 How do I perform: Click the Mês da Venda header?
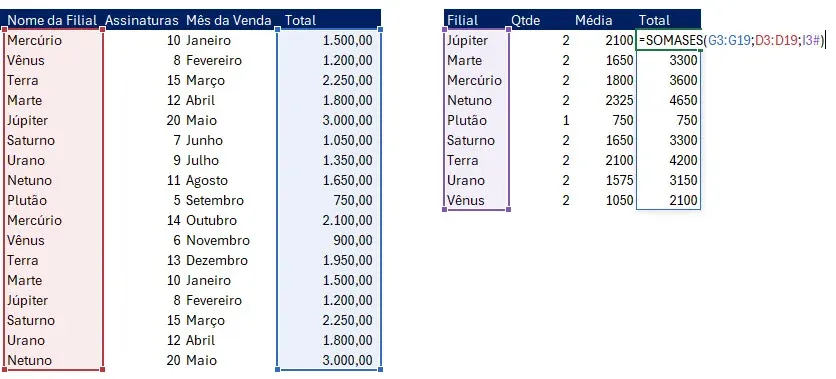tap(229, 20)
